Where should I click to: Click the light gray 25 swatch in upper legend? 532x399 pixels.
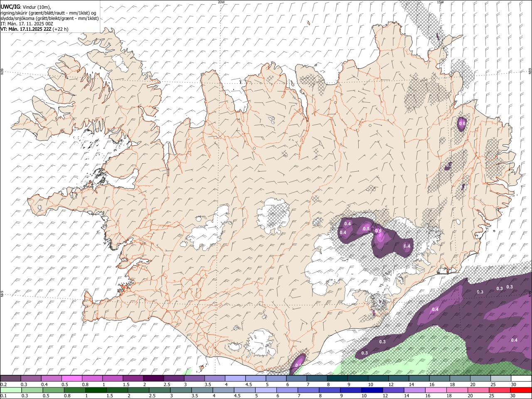pyautogui.click(x=501, y=378)
